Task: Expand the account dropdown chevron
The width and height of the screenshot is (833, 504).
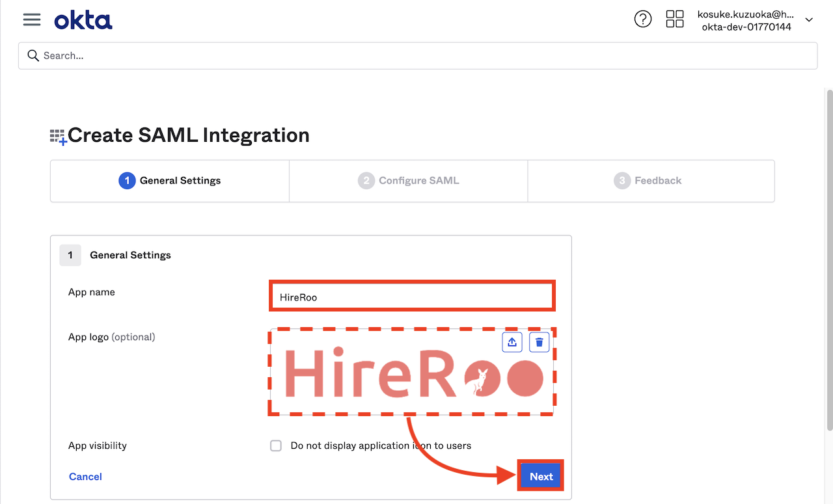Action: coord(809,20)
